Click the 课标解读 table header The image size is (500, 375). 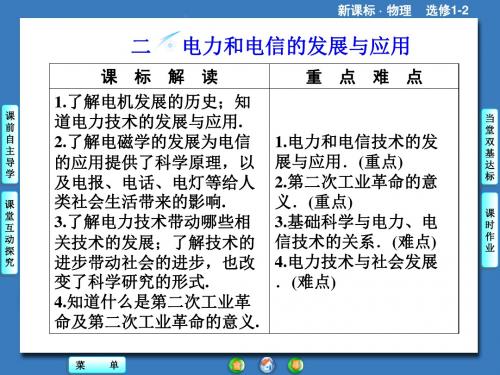pyautogui.click(x=159, y=76)
